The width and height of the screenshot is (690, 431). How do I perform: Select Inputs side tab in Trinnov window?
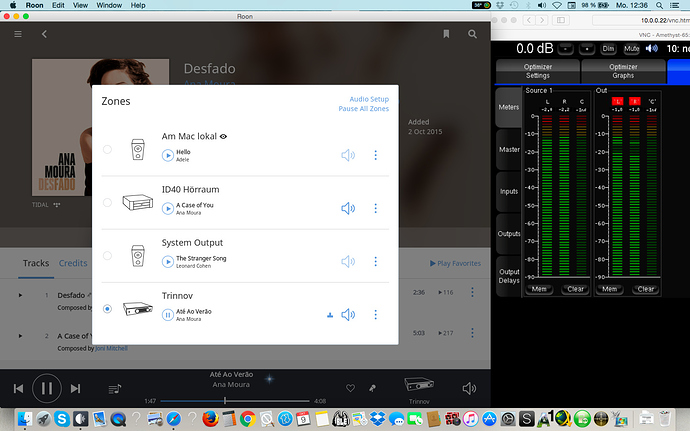point(509,192)
